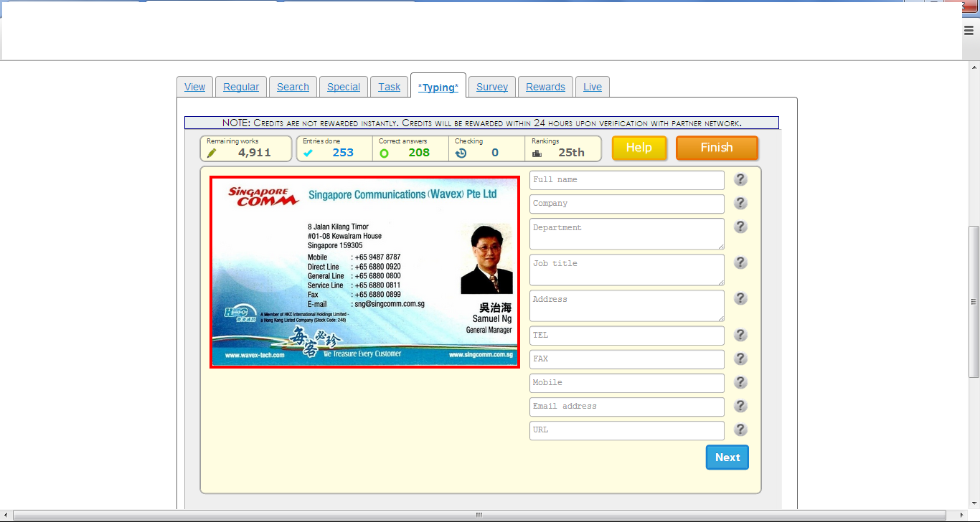Click the credits NOTE banner text
Viewport: 980px width, 522px height.
(x=481, y=123)
